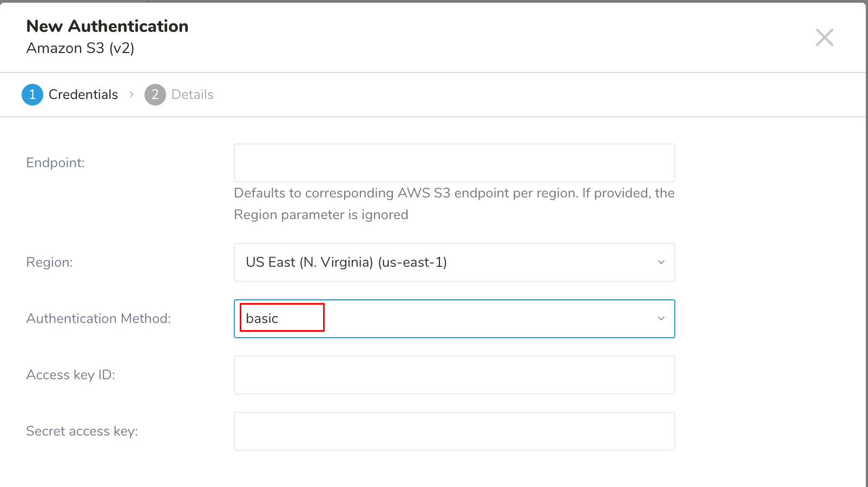The height and width of the screenshot is (487, 868).
Task: Click the "Authentication Method:" label
Action: coord(98,319)
